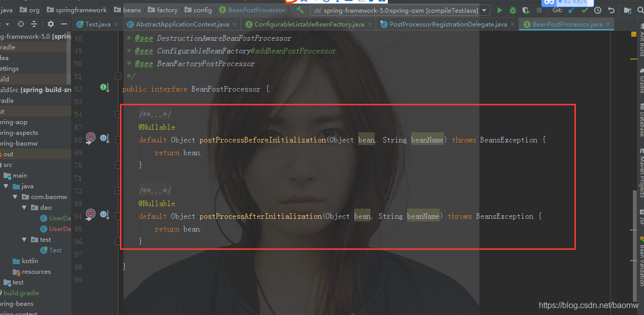Expand folded Javadoc at line 54
The width and height of the screenshot is (644, 315).
(x=117, y=114)
